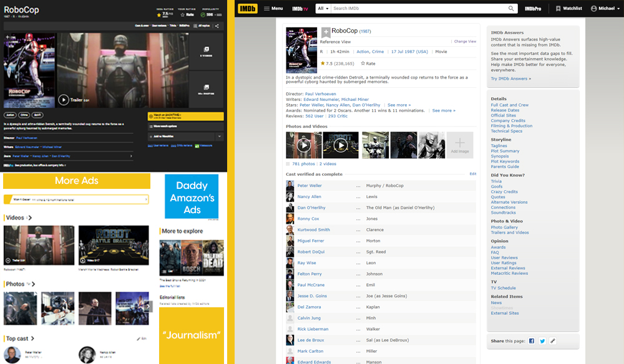Click the search magnifier icon
This screenshot has height=364, width=624.
511,8
